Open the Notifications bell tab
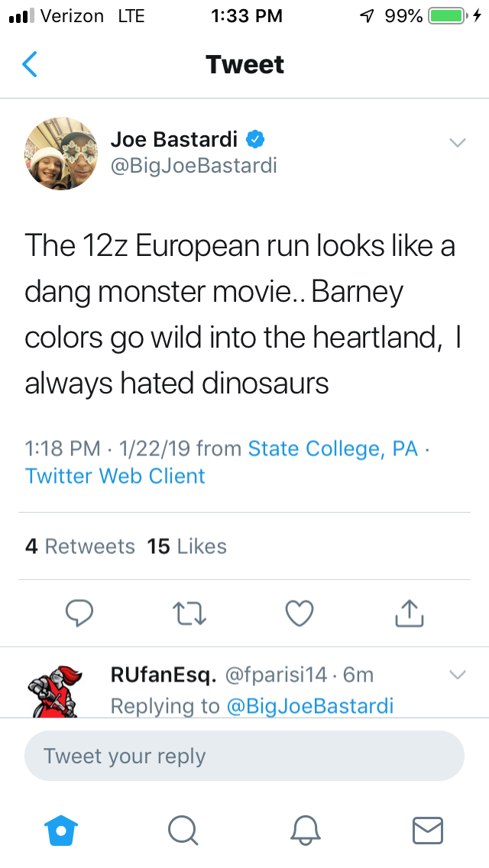 coord(306,829)
